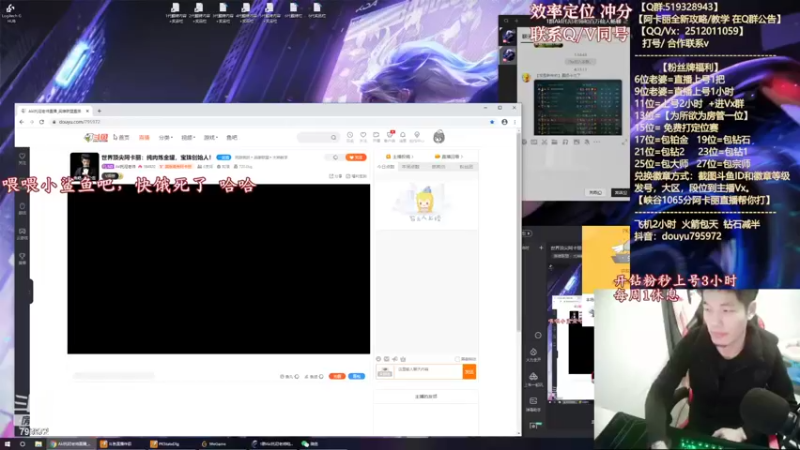Expand the 视频 dropdown
The height and width of the screenshot is (450, 800).
click(188, 137)
